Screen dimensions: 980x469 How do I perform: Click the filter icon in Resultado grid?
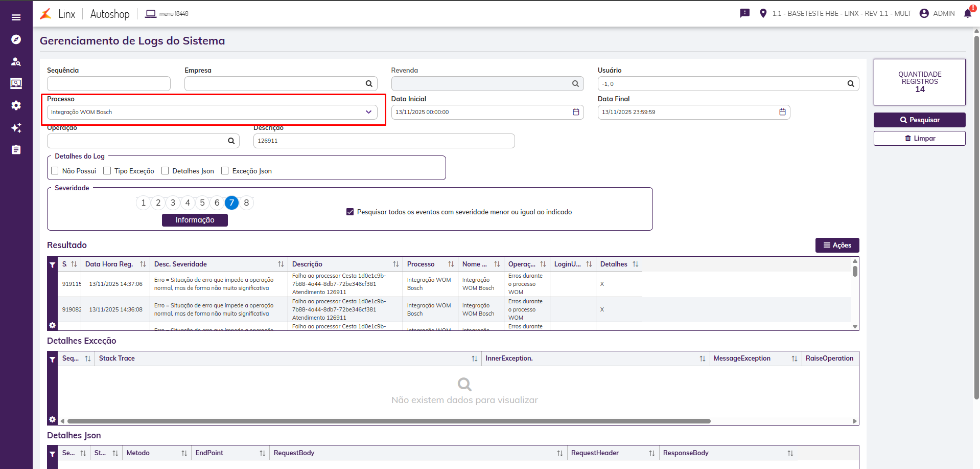coord(52,265)
